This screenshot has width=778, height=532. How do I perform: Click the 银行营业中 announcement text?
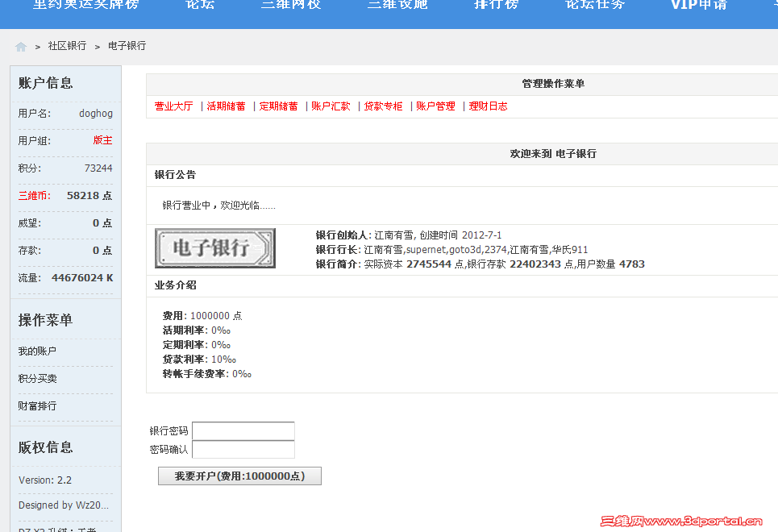[x=218, y=206]
